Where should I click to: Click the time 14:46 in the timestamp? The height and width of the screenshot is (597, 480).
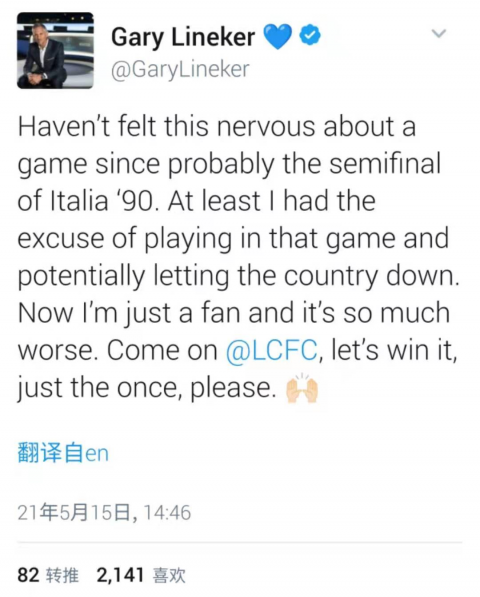(167, 512)
